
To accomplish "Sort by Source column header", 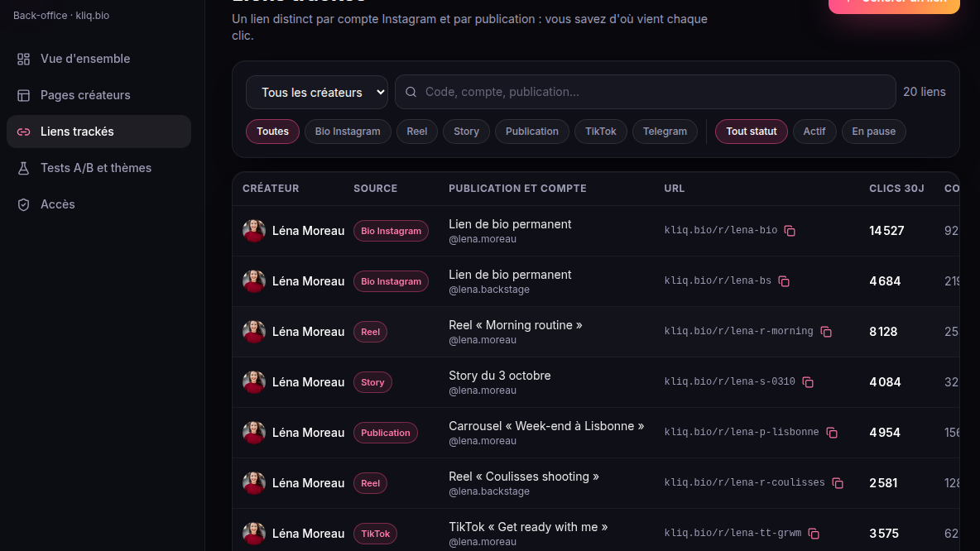I will tap(375, 188).
